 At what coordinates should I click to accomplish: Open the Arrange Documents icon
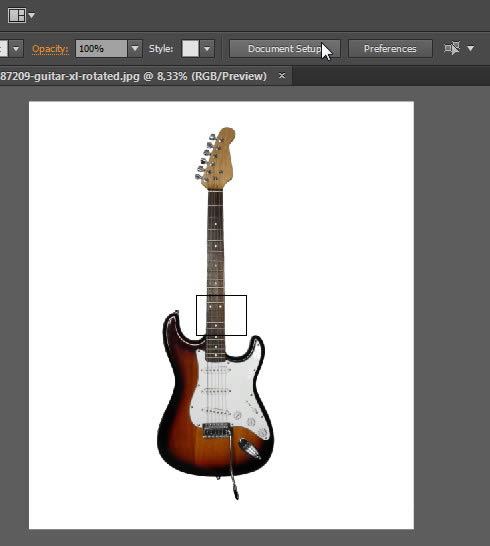[16, 16]
